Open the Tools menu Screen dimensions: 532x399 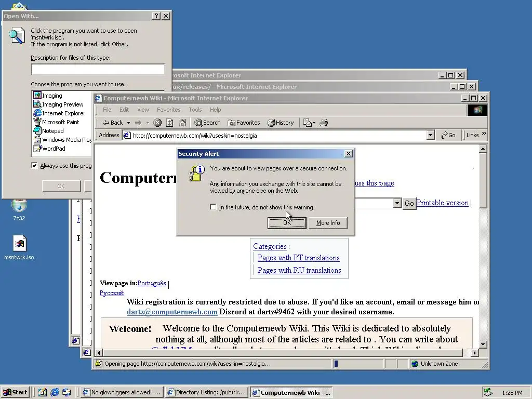[195, 110]
